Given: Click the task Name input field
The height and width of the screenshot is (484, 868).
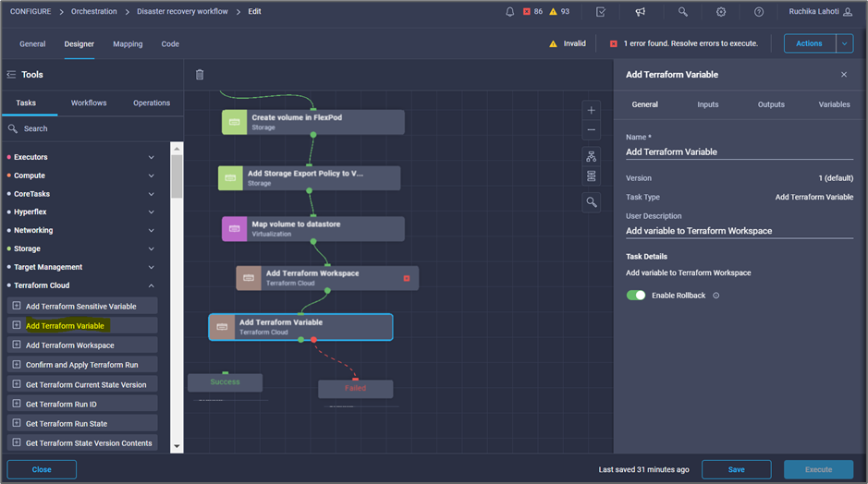Looking at the screenshot, I should click(739, 152).
